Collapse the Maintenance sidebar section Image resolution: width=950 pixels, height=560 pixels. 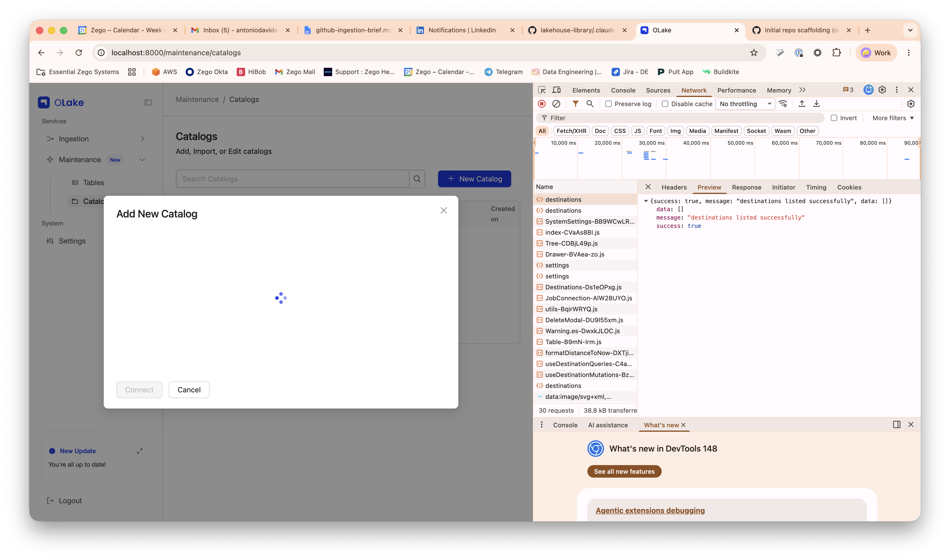click(x=142, y=160)
